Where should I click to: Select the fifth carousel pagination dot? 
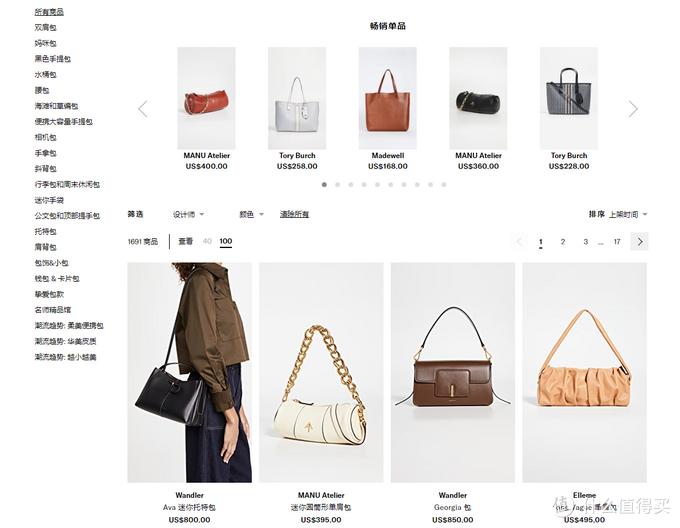[x=377, y=185]
